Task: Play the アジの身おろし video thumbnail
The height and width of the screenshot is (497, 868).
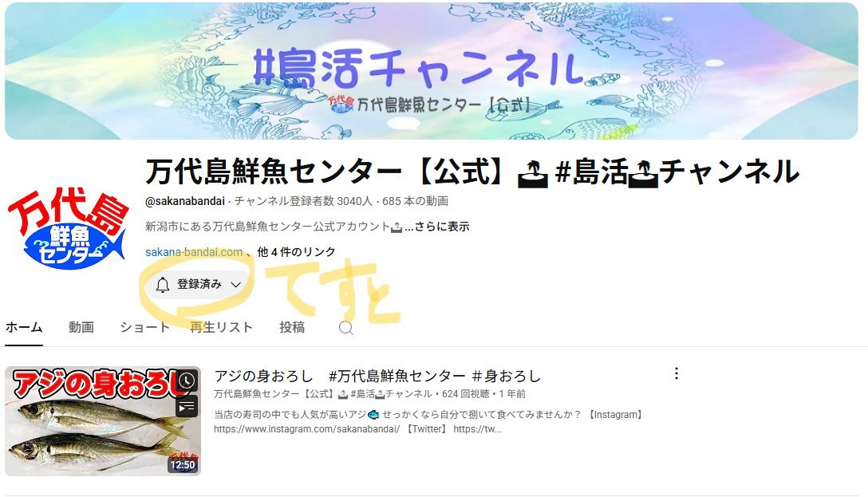Action: click(103, 420)
